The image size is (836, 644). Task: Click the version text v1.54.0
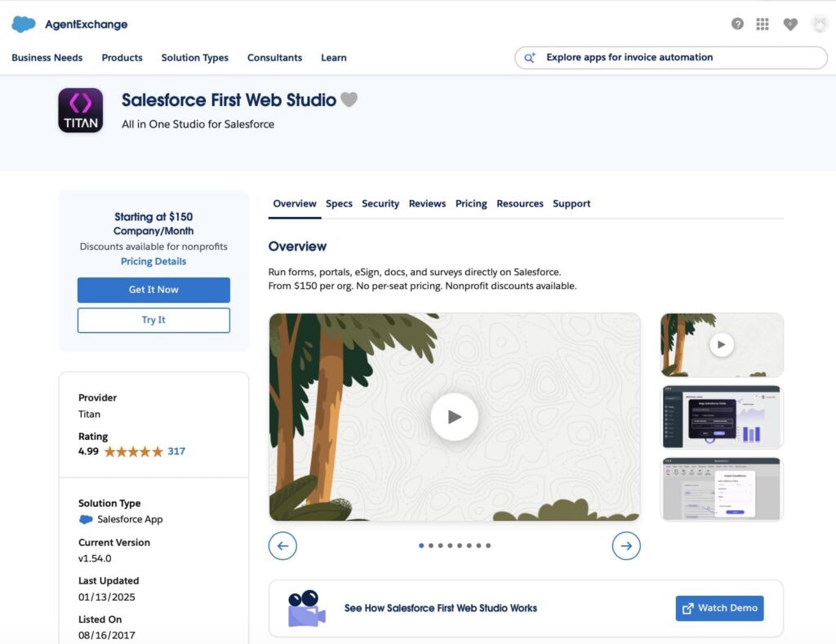click(x=95, y=558)
